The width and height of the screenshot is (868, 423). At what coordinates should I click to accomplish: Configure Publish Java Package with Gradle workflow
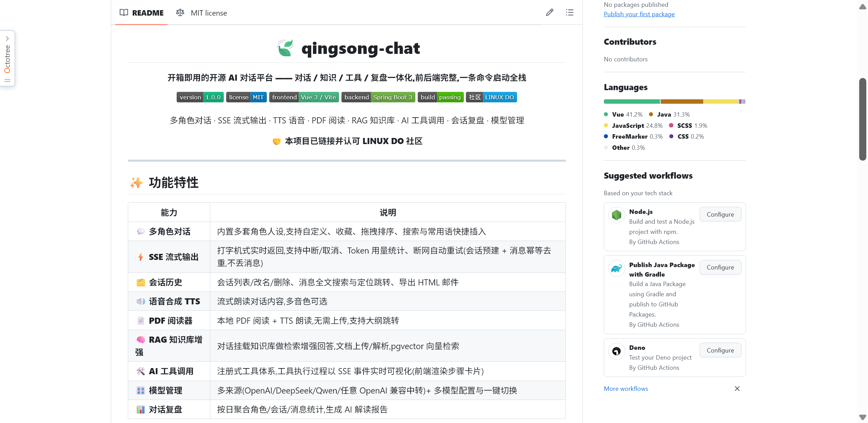(720, 267)
